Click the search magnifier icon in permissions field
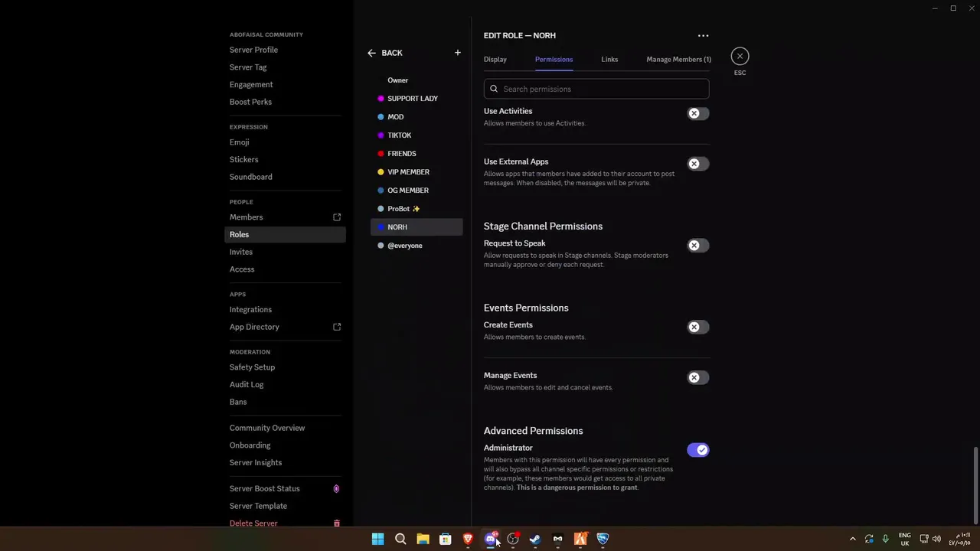980x551 pixels. tap(494, 89)
